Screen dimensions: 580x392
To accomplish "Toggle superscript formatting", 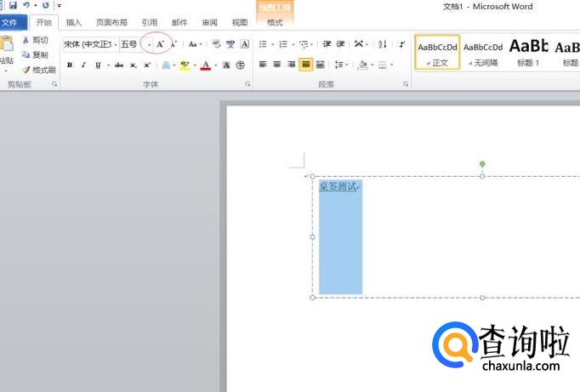I will 147,65.
